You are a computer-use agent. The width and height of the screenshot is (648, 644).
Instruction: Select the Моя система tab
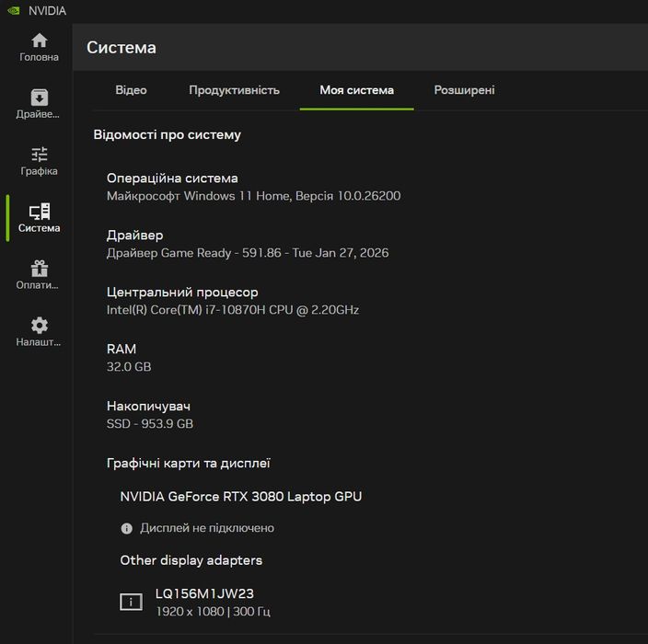[x=356, y=90]
